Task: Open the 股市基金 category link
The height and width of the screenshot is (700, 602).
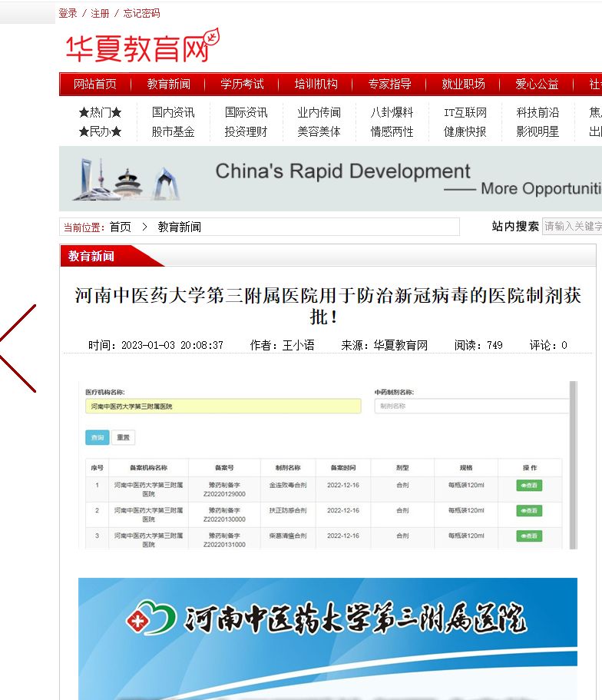Action: point(173,131)
